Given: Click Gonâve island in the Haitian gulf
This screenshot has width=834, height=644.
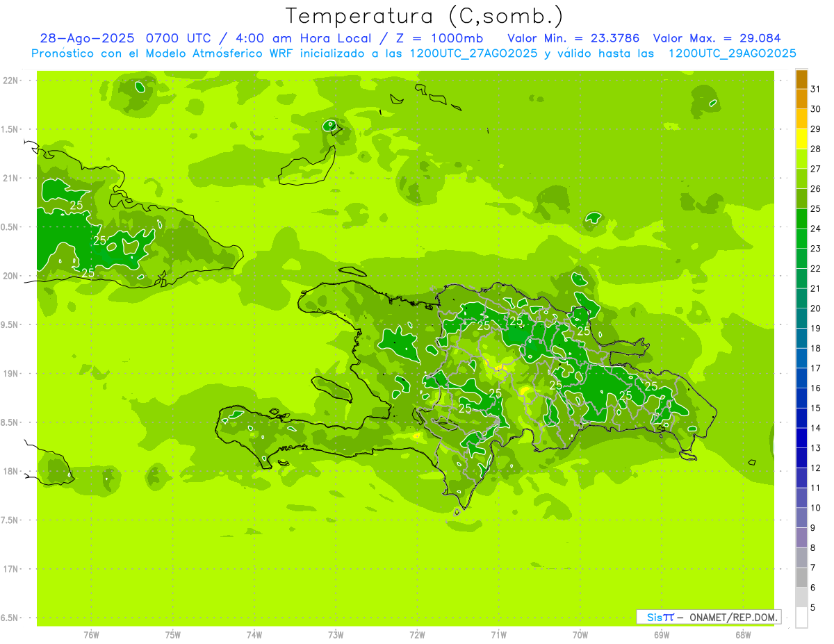Looking at the screenshot, I should tap(332, 389).
